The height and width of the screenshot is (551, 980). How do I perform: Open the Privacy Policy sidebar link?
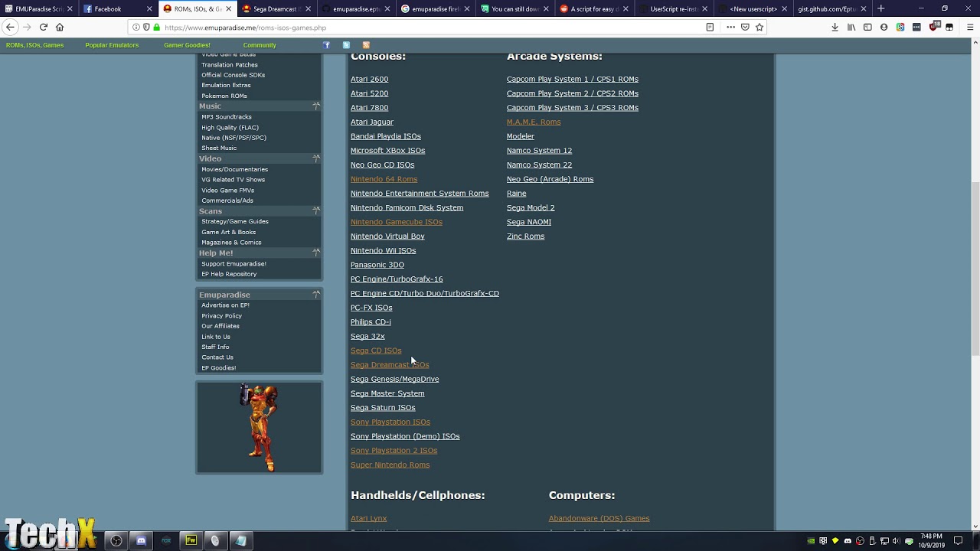(x=221, y=316)
